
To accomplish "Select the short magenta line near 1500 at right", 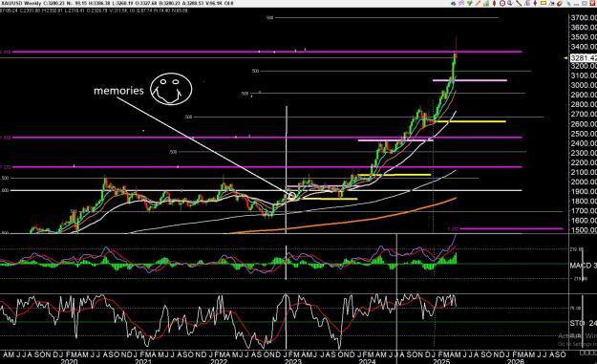I will 511,229.
